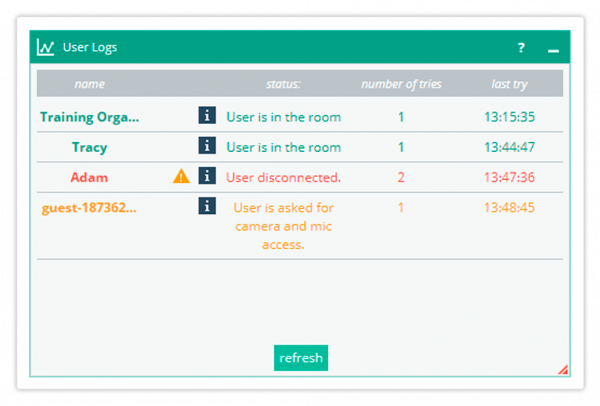Click the red resize corner handle
Image resolution: width=600 pixels, height=406 pixels.
[563, 370]
